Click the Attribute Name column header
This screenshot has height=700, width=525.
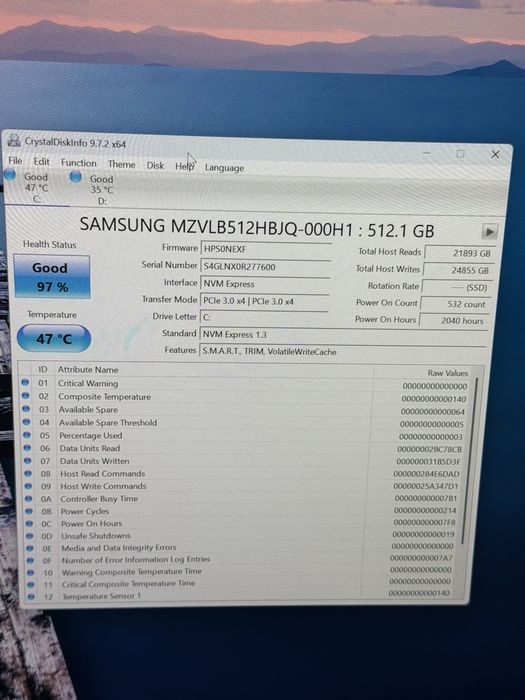click(88, 370)
